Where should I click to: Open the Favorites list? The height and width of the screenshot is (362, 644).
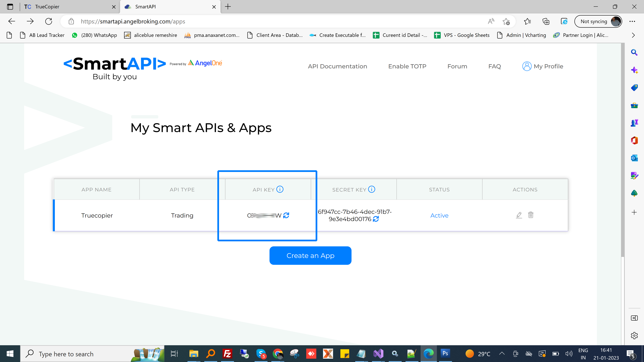click(x=527, y=21)
